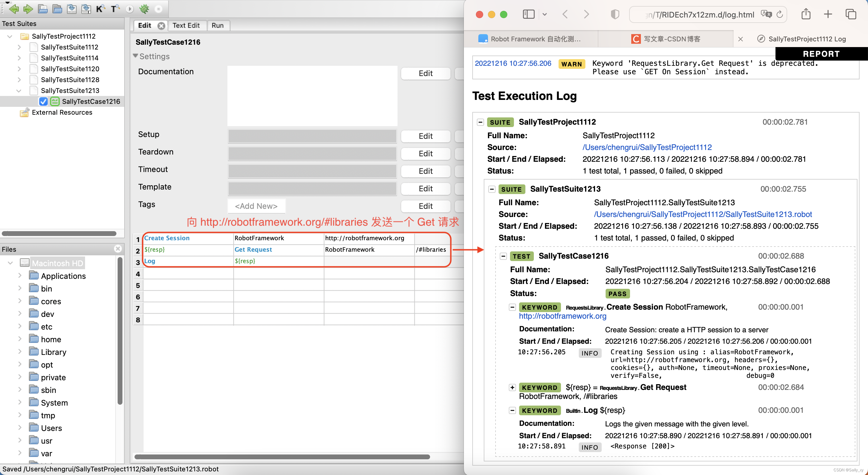868x475 pixels.
Task: Click the Open Directory folder toolbar icon
Action: pos(57,9)
